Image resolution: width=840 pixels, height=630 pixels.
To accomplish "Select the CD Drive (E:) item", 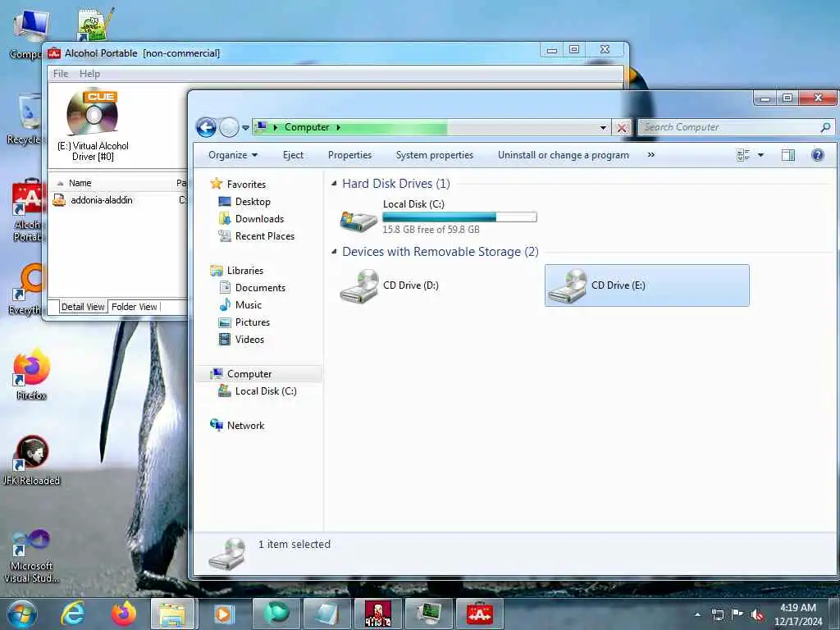I will (x=646, y=285).
